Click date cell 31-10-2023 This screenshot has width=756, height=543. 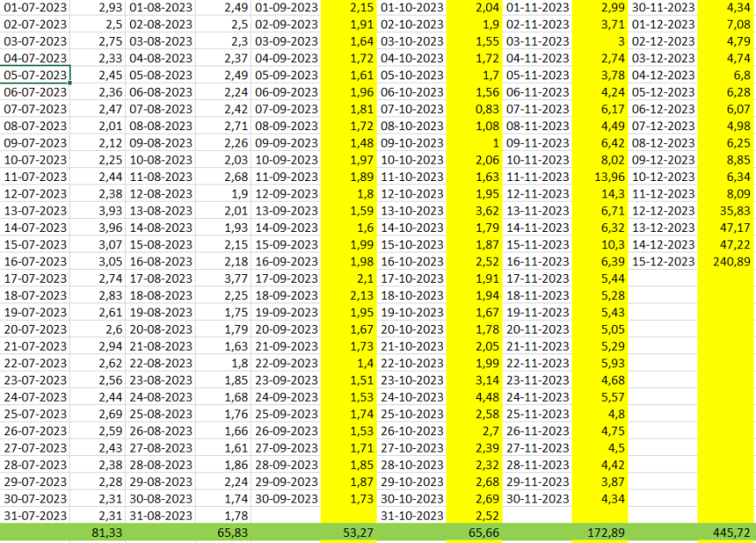click(412, 515)
